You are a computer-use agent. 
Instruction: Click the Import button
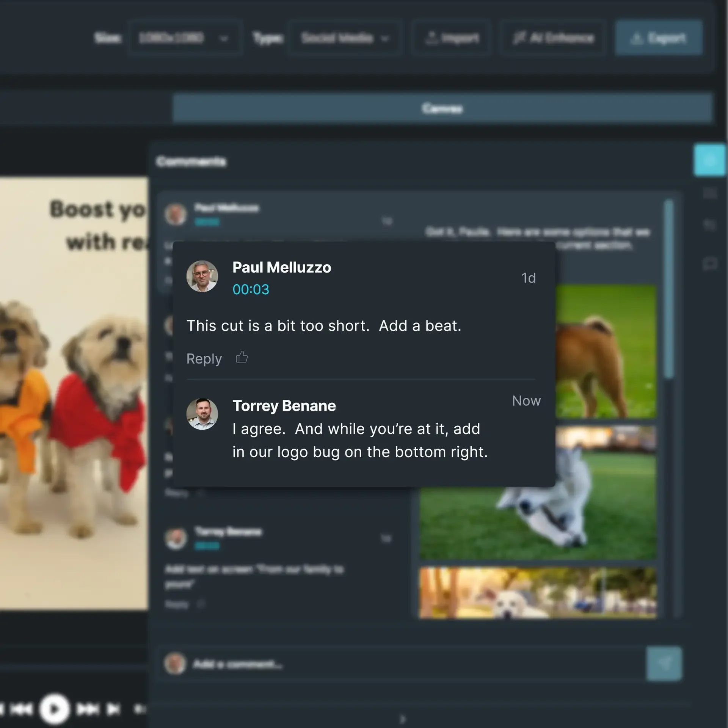(452, 38)
